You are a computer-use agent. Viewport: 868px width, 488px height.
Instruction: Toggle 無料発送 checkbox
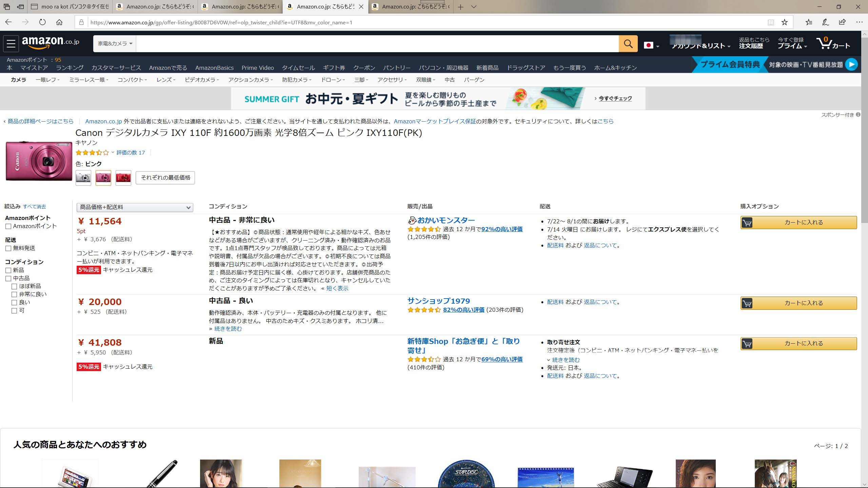click(8, 248)
